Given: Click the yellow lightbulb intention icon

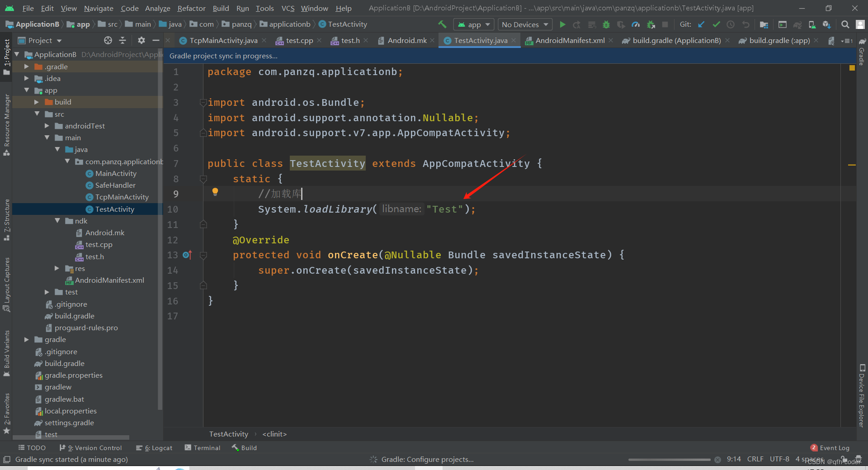Looking at the screenshot, I should pyautogui.click(x=215, y=192).
